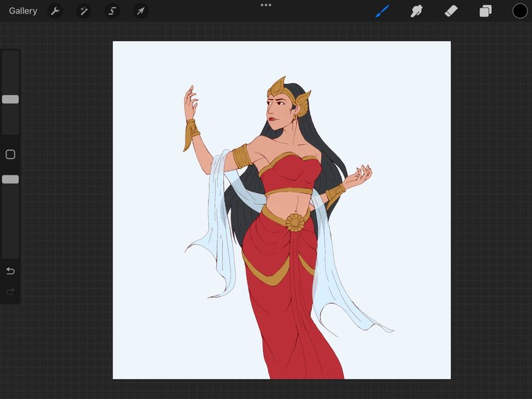Return to the Gallery
Viewport: 532px width, 399px height.
[x=23, y=11]
